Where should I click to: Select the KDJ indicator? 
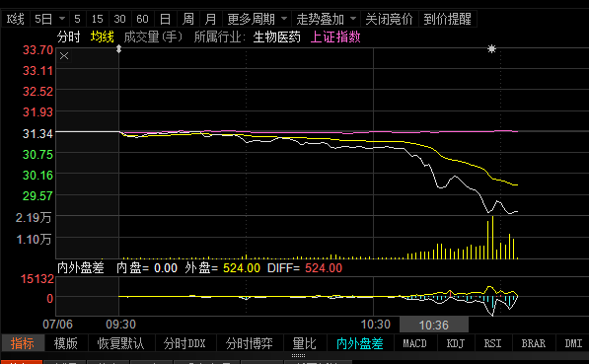point(455,343)
